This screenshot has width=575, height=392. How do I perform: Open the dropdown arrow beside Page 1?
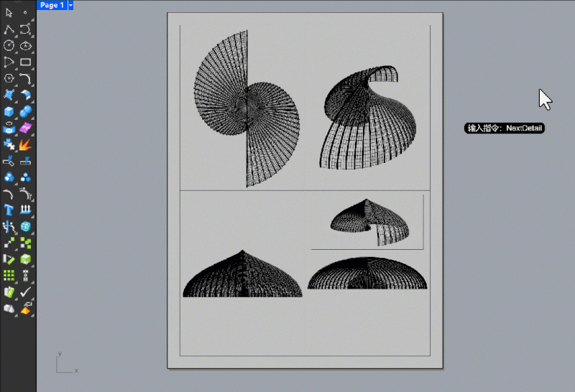pyautogui.click(x=70, y=5)
